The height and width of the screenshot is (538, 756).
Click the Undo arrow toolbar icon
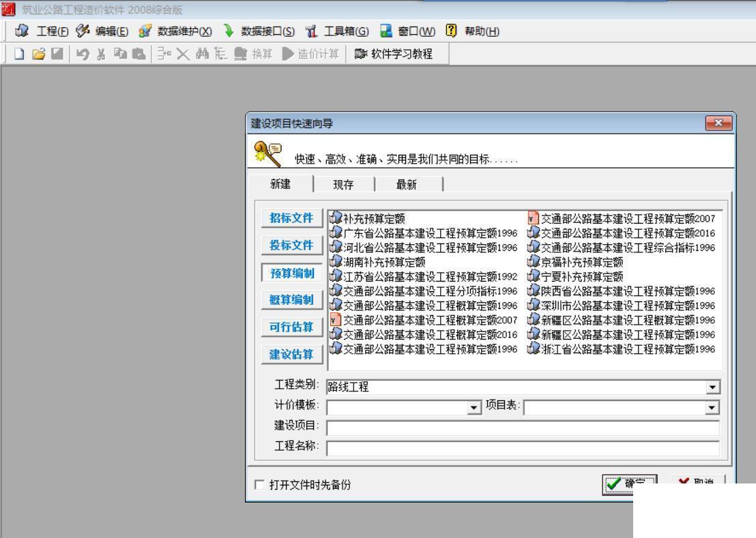(x=83, y=54)
